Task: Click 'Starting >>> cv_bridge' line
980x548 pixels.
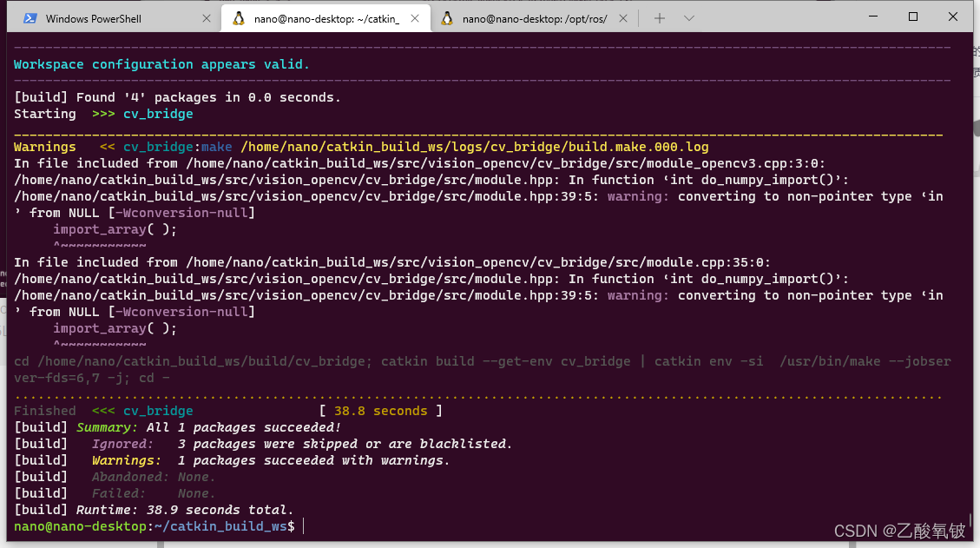Action: pos(103,114)
